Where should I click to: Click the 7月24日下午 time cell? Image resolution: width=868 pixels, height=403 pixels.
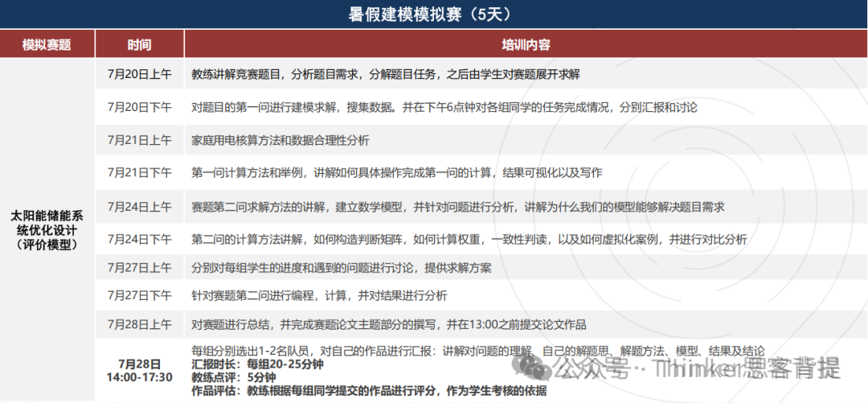coord(140,240)
